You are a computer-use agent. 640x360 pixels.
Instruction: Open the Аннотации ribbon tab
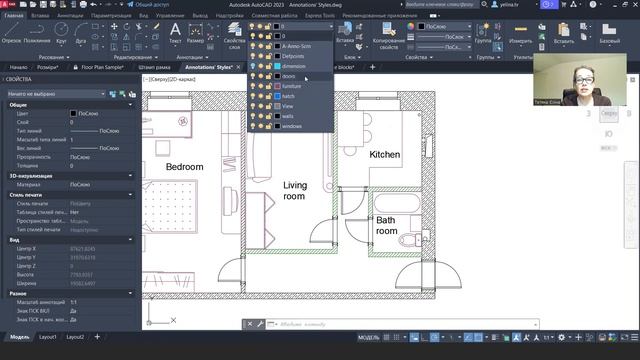[70, 16]
